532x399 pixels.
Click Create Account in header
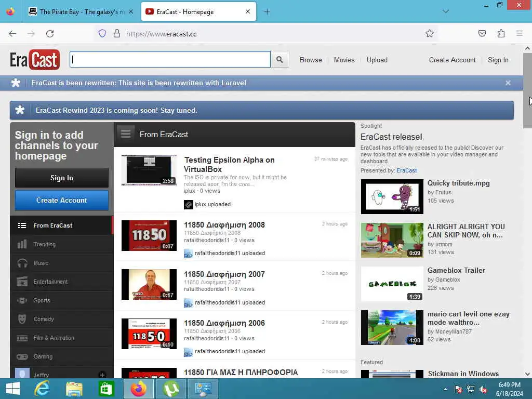coord(453,60)
